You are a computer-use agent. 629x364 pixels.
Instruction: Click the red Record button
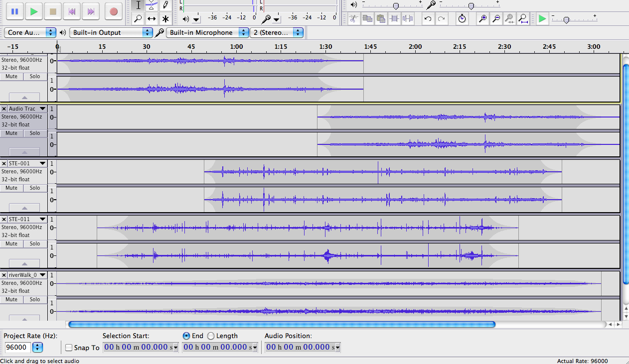[114, 11]
